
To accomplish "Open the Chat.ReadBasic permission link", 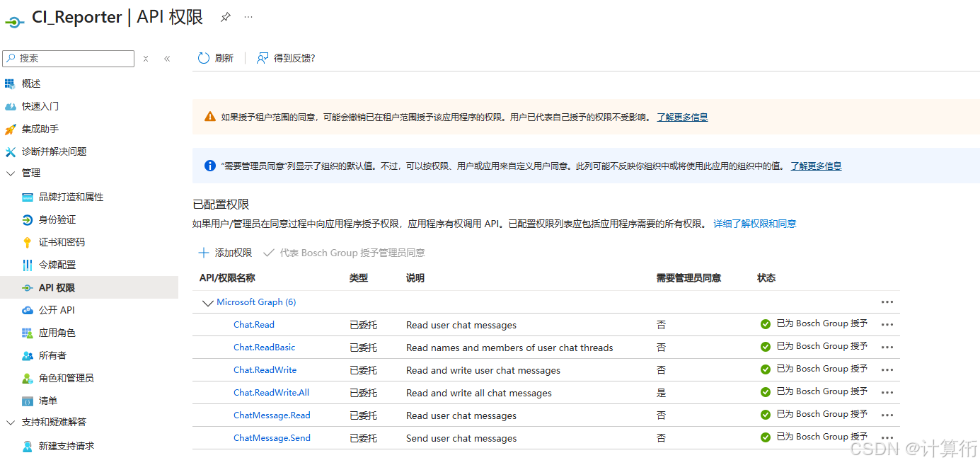I will (x=265, y=348).
